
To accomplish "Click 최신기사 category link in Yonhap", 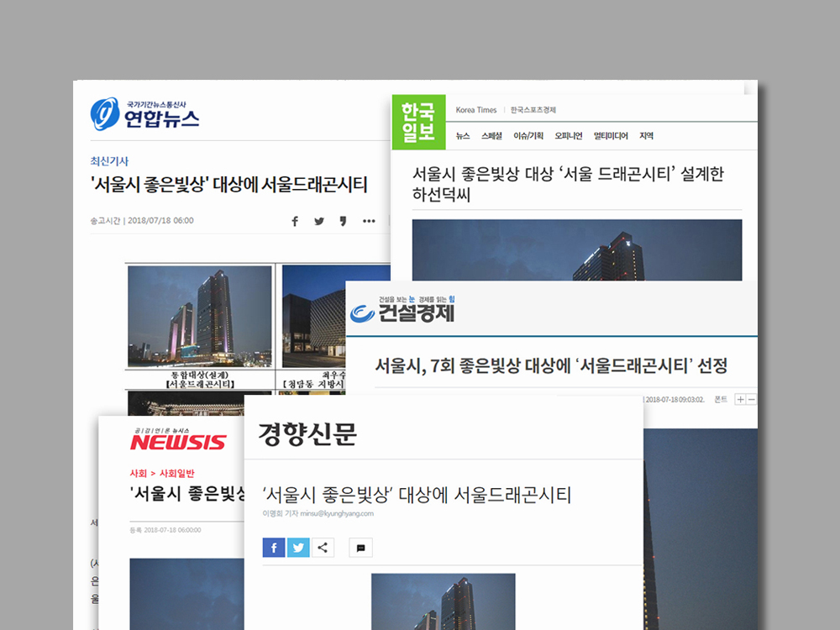I will pyautogui.click(x=109, y=161).
